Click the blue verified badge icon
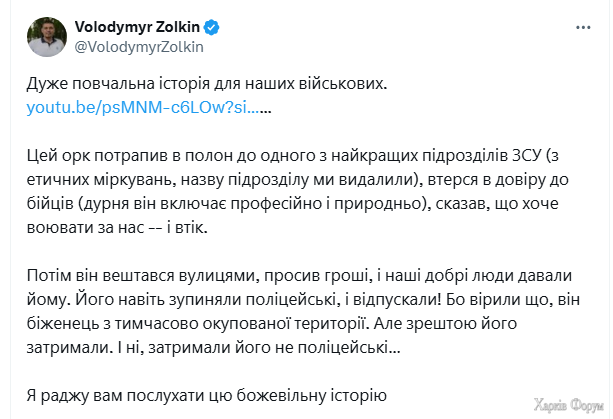The height and width of the screenshot is (419, 613). 212,27
